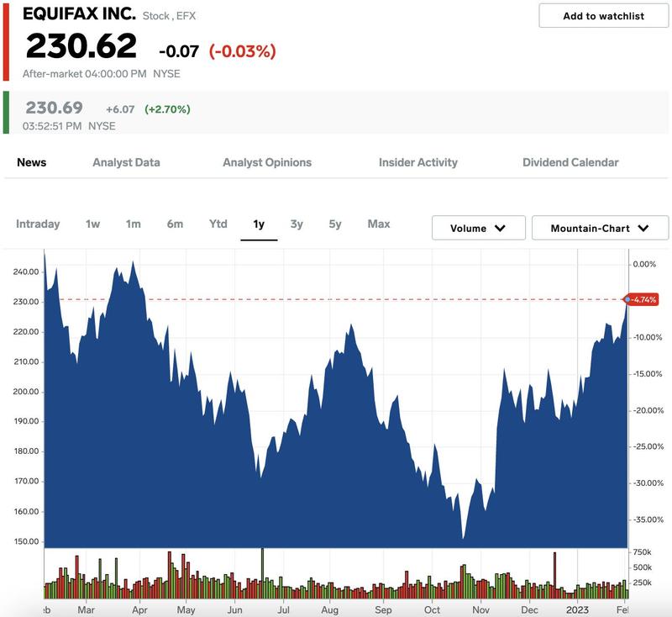View the Insider Activity tab

pos(417,162)
